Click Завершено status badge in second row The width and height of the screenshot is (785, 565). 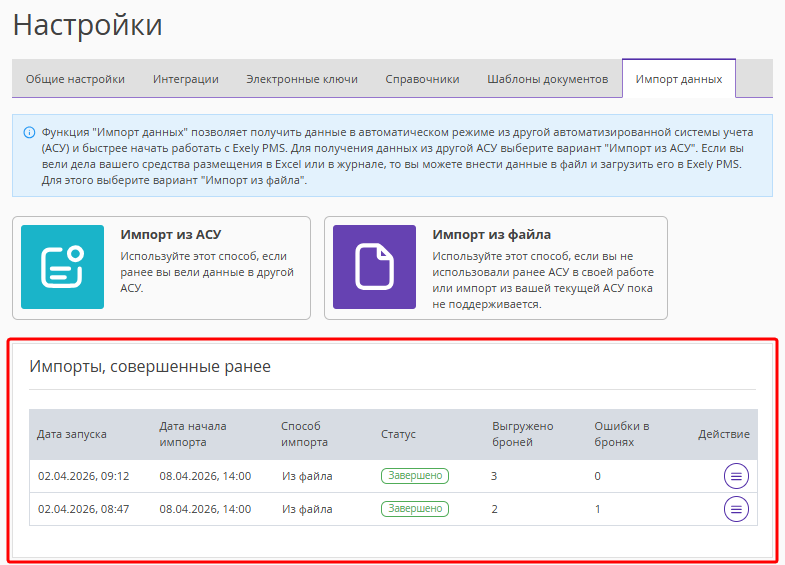coord(415,508)
